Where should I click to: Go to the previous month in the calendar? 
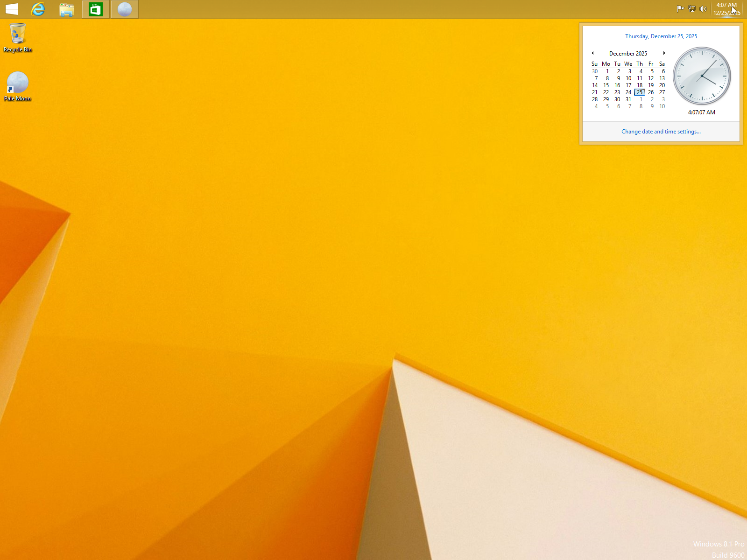point(592,53)
